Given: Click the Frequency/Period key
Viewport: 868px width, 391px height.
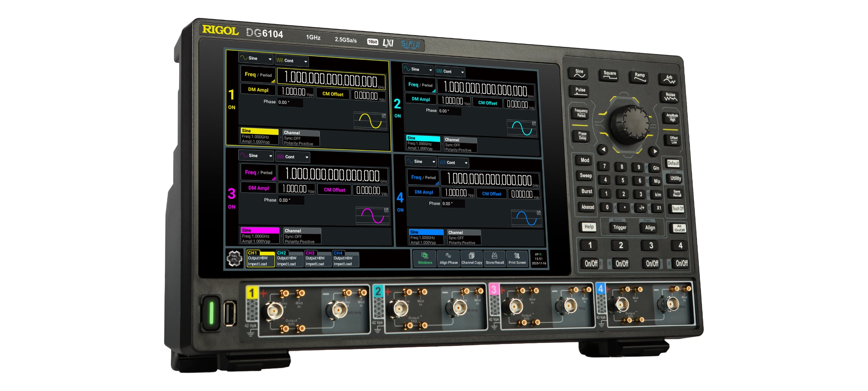Looking at the screenshot, I should (x=581, y=113).
